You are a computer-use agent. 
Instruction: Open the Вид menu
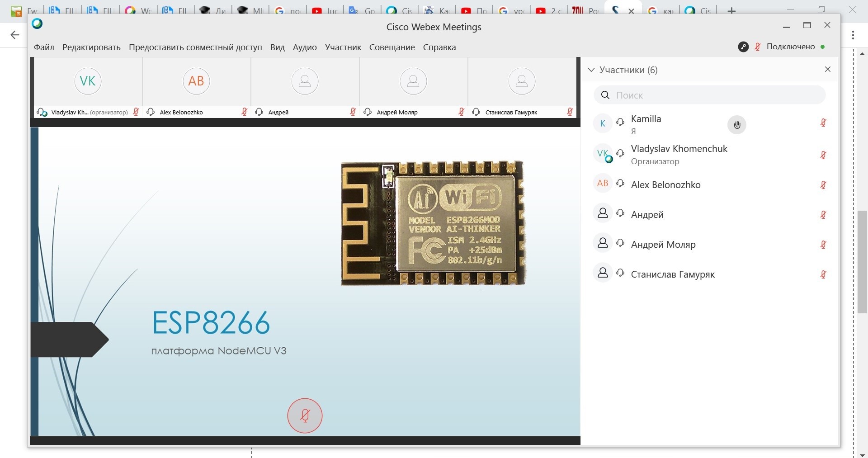[x=278, y=47]
